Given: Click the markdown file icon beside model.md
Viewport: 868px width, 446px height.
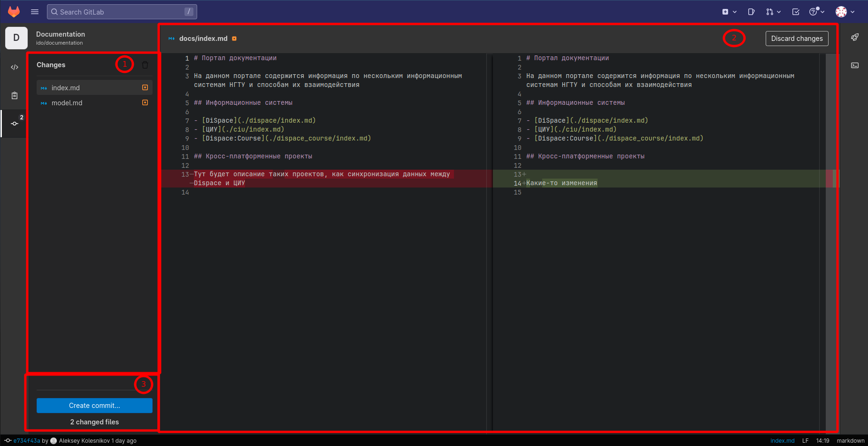Looking at the screenshot, I should [x=44, y=103].
